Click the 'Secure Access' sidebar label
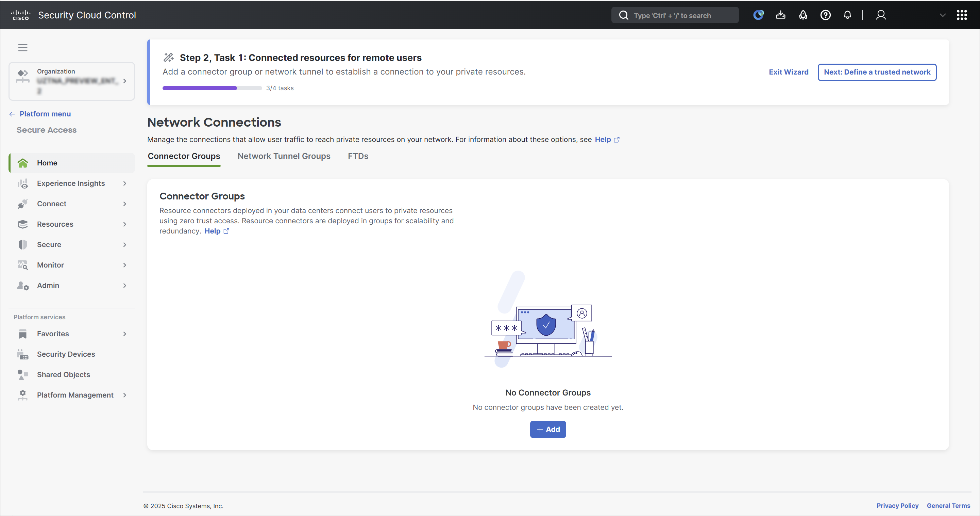Screen dimensions: 980x516 pos(46,130)
